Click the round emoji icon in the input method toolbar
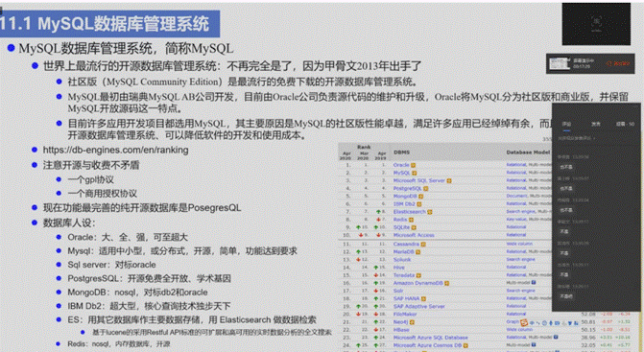Viewport: 644px width, 352px height. click(544, 323)
